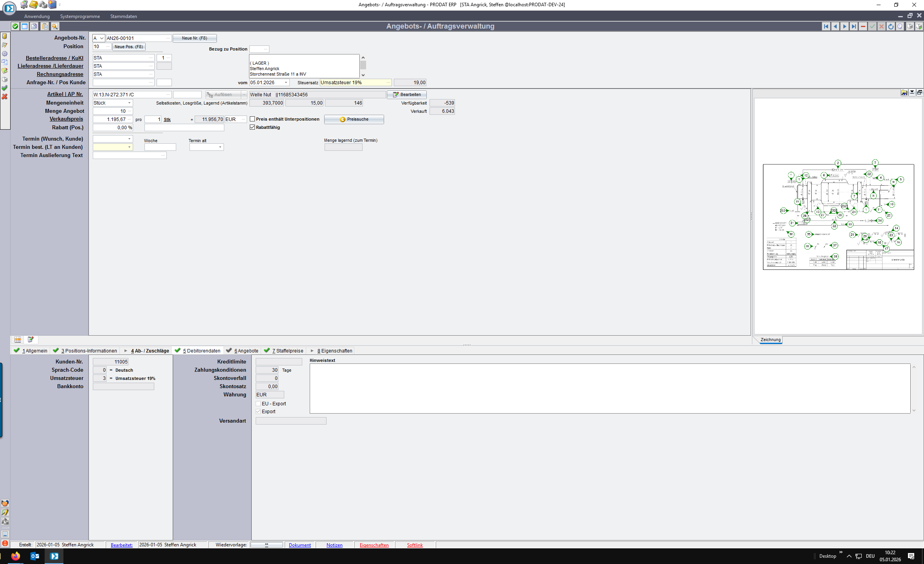Open the shopping cart quick access icon
Viewport: 924px width, 564px height.
24,5
